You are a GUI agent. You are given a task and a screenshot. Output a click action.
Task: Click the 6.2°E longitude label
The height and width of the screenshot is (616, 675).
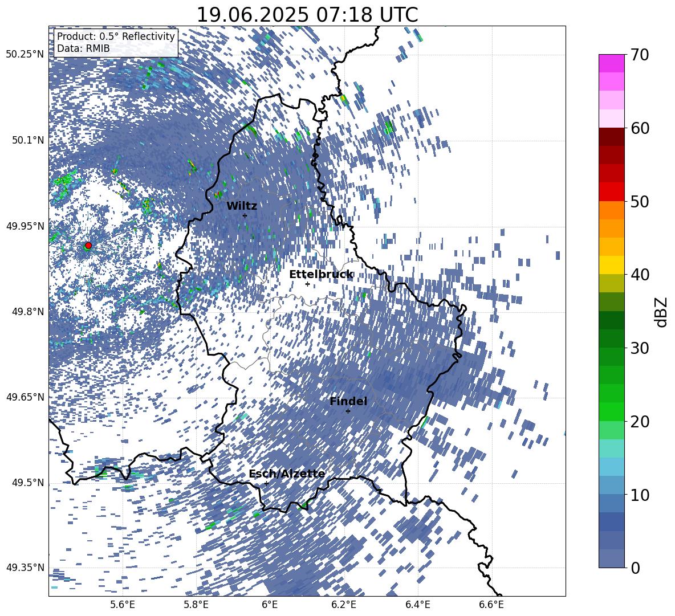click(x=344, y=605)
